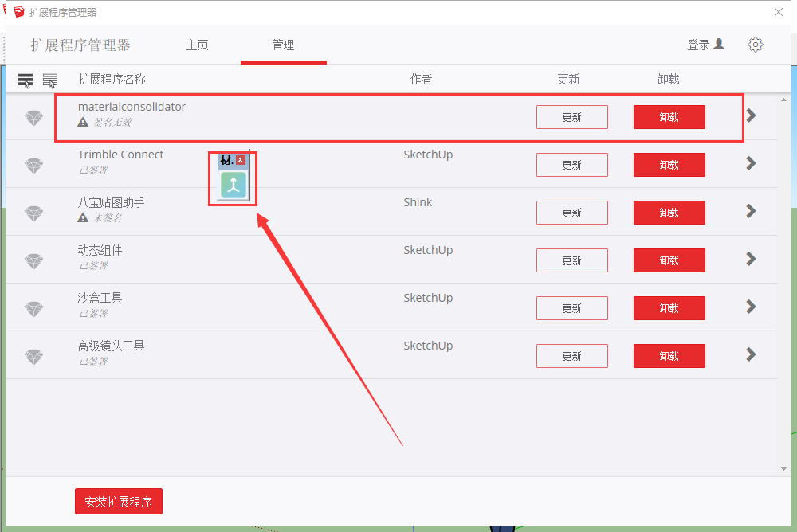Uninstall 沙盒工具
Viewport: 797px width, 532px height.
point(669,308)
